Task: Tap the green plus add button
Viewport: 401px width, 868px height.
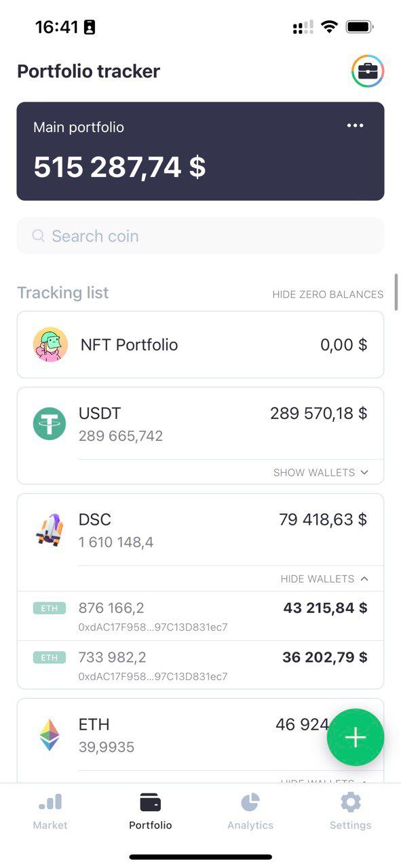Action: click(356, 738)
